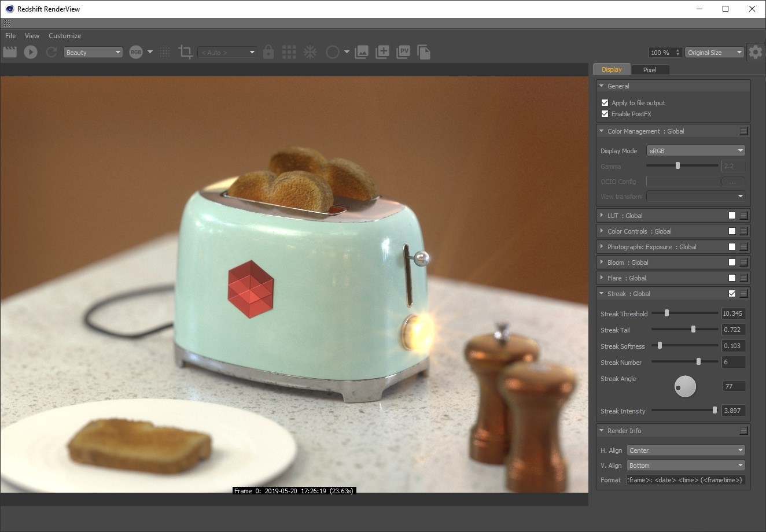Image resolution: width=766 pixels, height=532 pixels.
Task: Click the refresh render icon
Action: tap(51, 52)
